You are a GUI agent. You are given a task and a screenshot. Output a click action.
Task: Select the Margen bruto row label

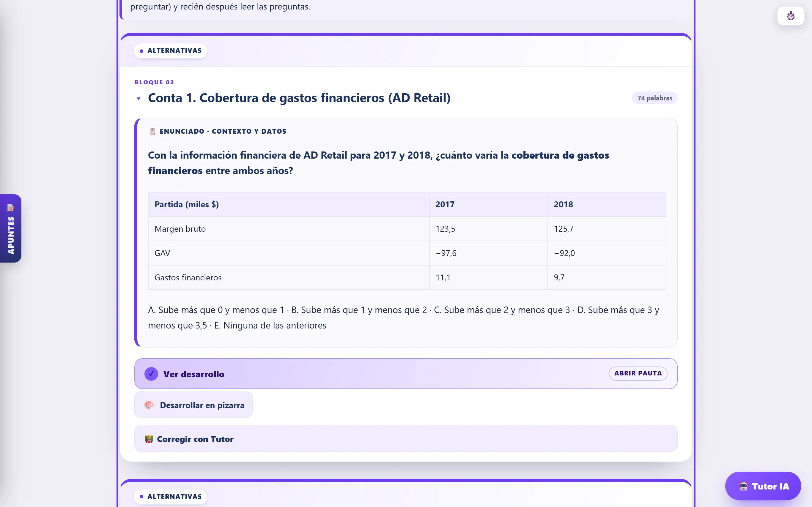(180, 229)
